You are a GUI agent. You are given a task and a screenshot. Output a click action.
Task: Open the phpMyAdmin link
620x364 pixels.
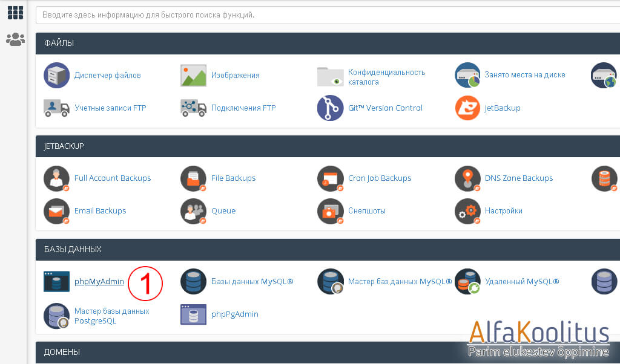click(99, 282)
